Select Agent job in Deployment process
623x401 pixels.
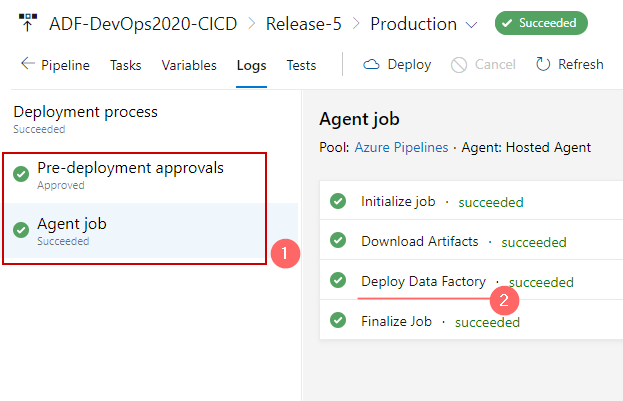151,231
